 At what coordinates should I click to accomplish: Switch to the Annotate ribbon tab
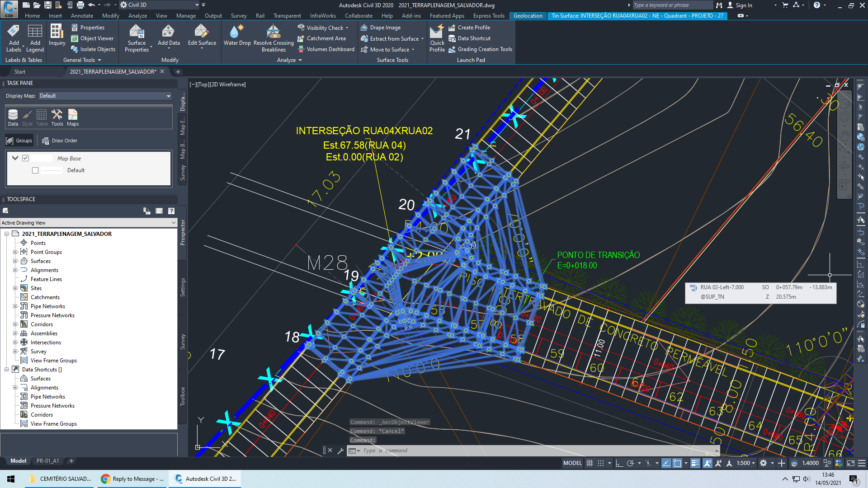tap(82, 16)
